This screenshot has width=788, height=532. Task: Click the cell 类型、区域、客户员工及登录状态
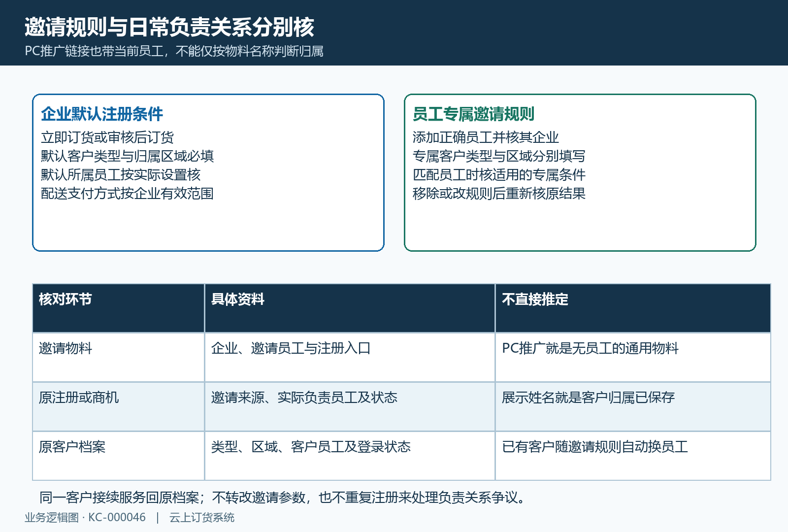coord(350,456)
